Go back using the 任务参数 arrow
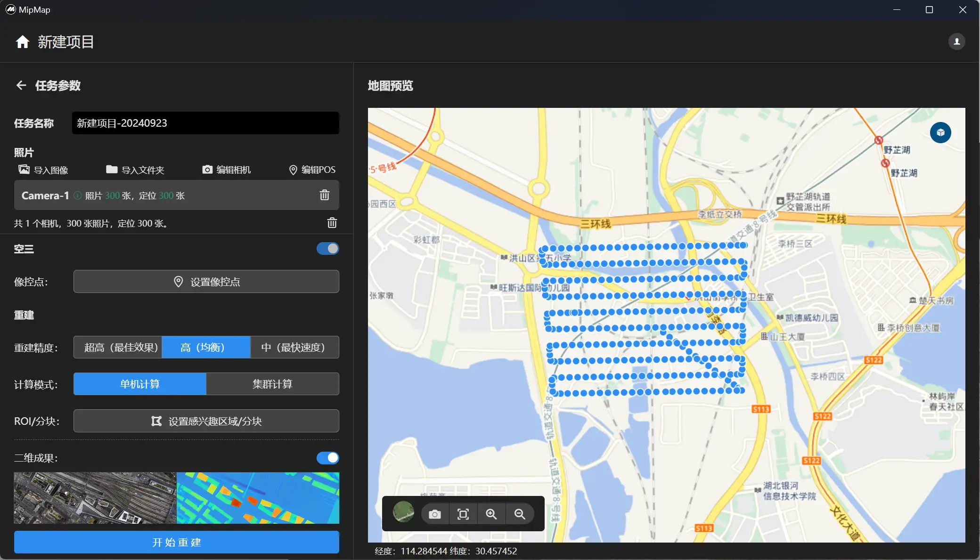 [21, 85]
